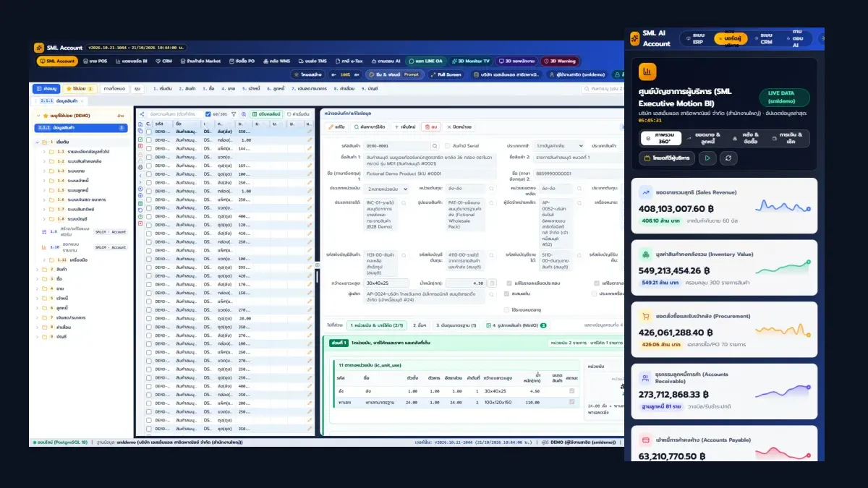Collapse tree folder 1 in sidebar
868x488 pixels.
tap(38, 142)
